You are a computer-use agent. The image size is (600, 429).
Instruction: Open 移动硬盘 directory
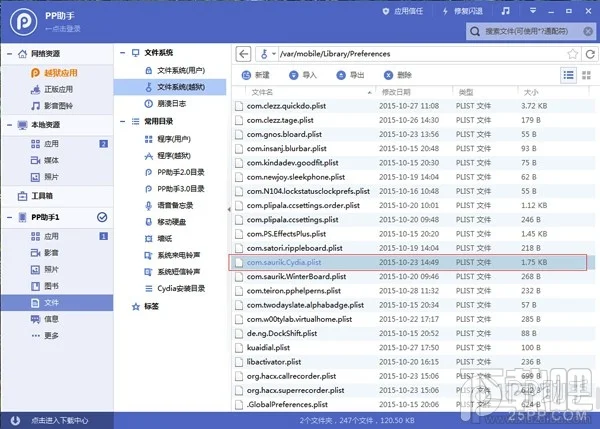point(165,222)
